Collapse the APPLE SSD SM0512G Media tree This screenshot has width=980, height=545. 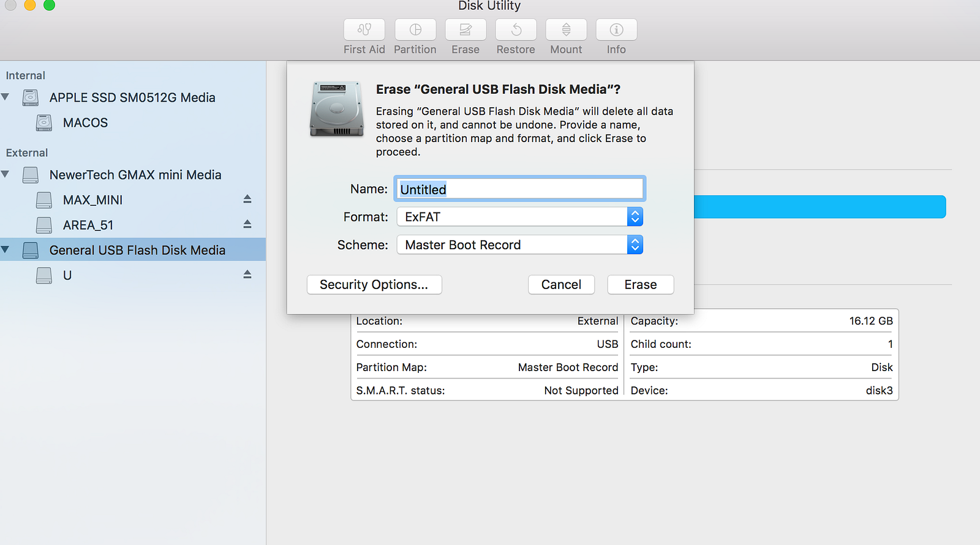6,97
